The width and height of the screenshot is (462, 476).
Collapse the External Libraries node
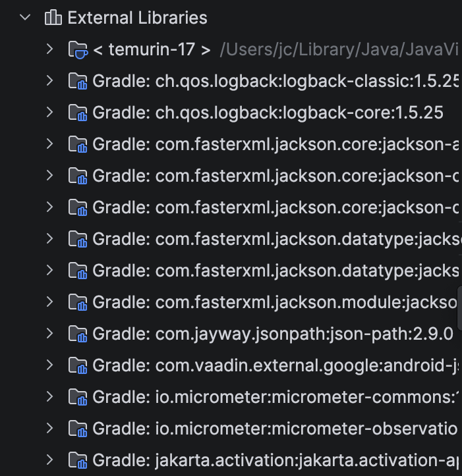pos(25,17)
